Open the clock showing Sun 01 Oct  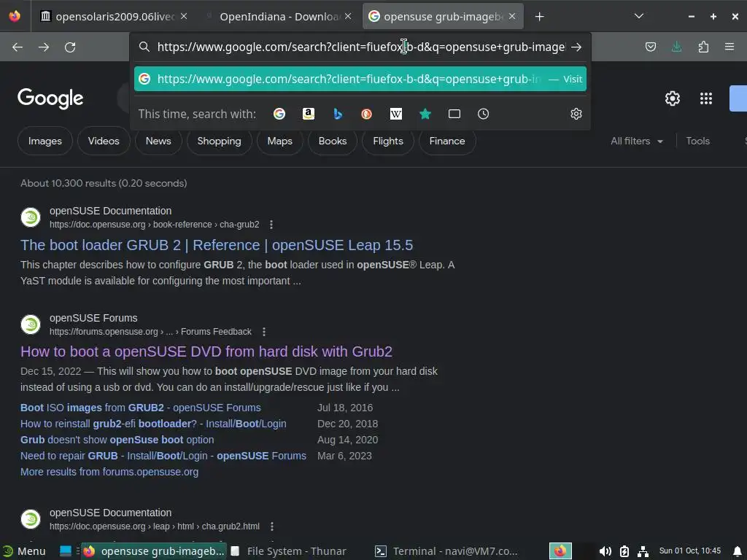click(690, 551)
